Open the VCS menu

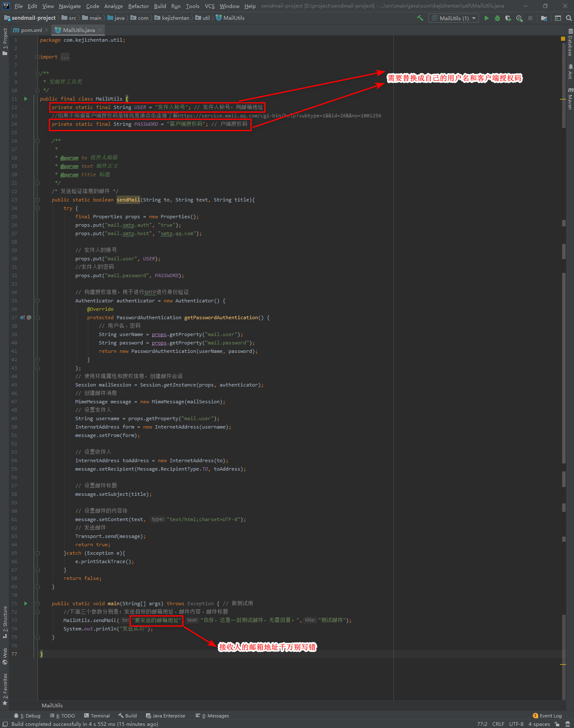point(210,6)
